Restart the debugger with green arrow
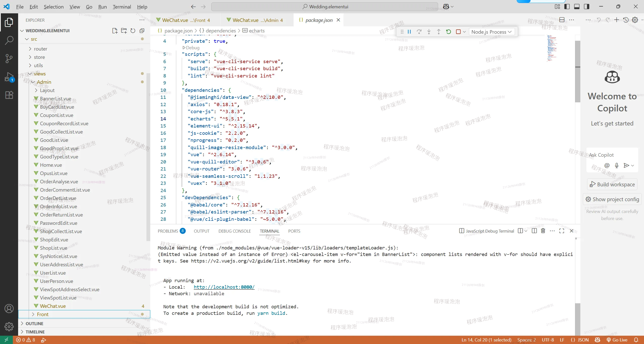Viewport: 644px width, 344px height. click(448, 32)
